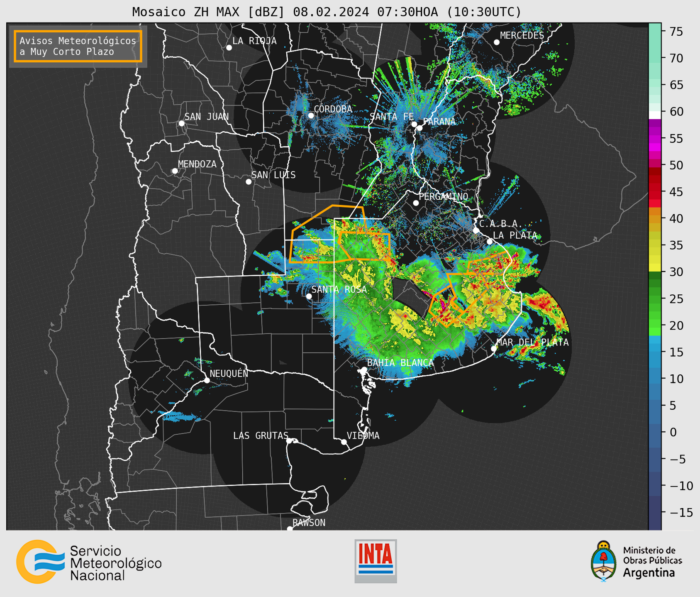
Task: Click the Servicio Meteorológico Nacional logo
Action: [x=89, y=562]
